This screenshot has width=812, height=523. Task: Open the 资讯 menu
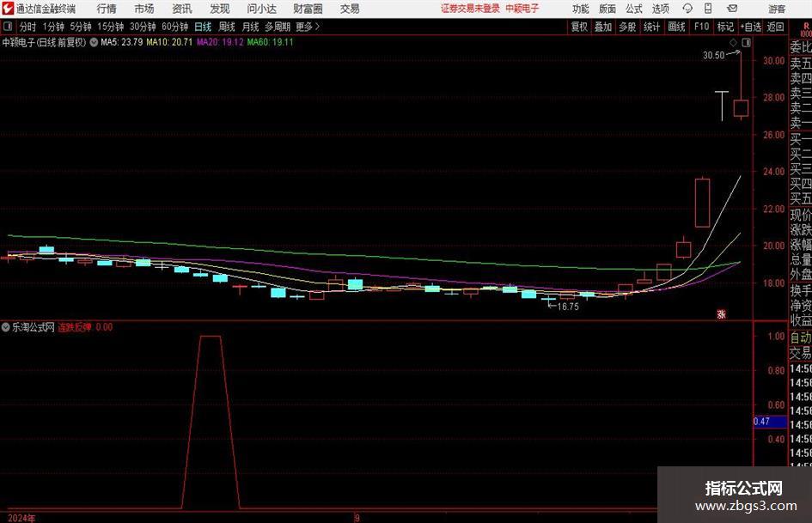coord(182,9)
